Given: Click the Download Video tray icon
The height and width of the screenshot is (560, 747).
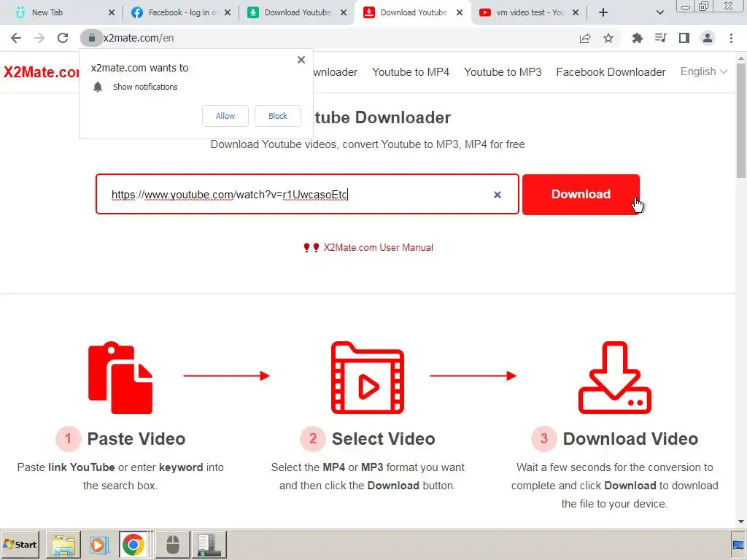Looking at the screenshot, I should (x=614, y=378).
